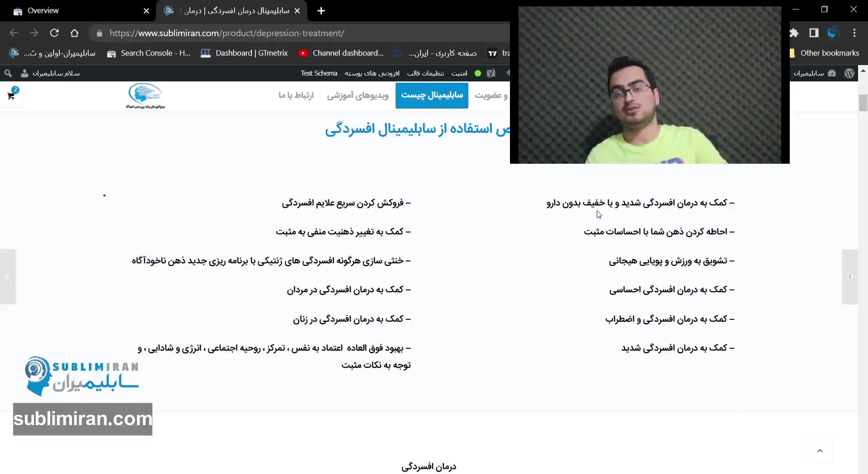Click the URL address bar
The width and height of the screenshot is (868, 474).
pyautogui.click(x=271, y=33)
